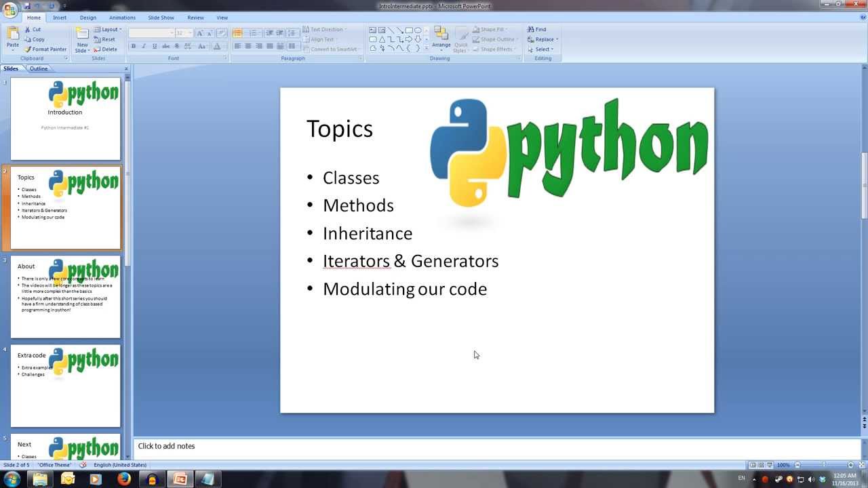
Task: Select the Right Arrow shape
Action: click(408, 39)
